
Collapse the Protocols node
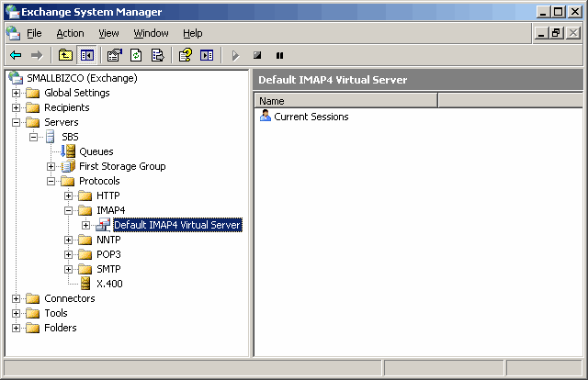click(51, 182)
